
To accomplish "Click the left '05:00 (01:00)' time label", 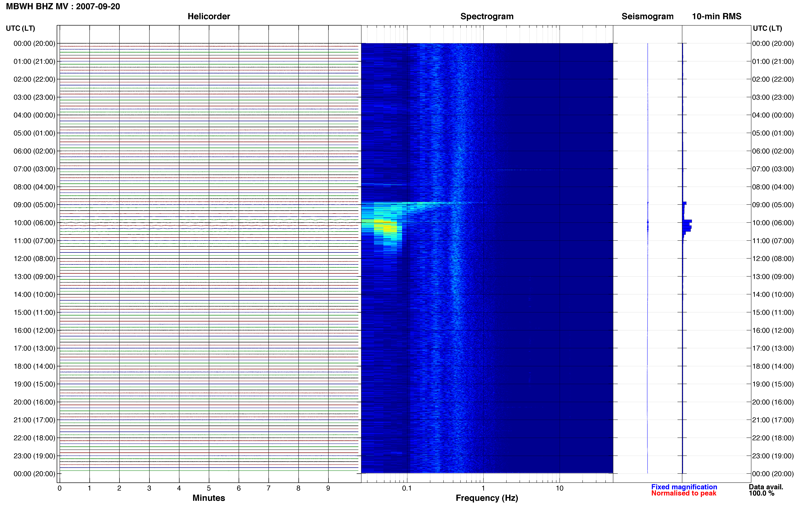I will (34, 133).
